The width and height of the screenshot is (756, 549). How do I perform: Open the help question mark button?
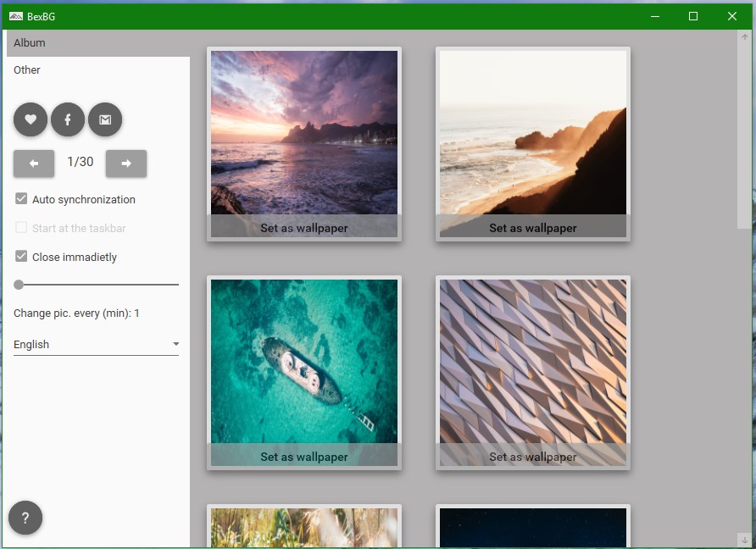pyautogui.click(x=25, y=518)
